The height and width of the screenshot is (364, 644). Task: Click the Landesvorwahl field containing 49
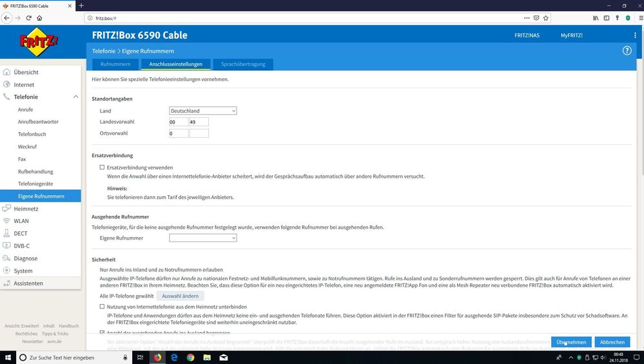(199, 122)
